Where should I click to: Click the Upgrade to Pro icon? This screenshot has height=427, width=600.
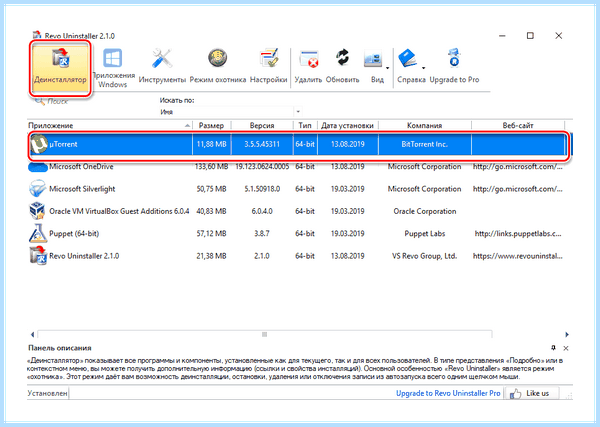(x=454, y=58)
